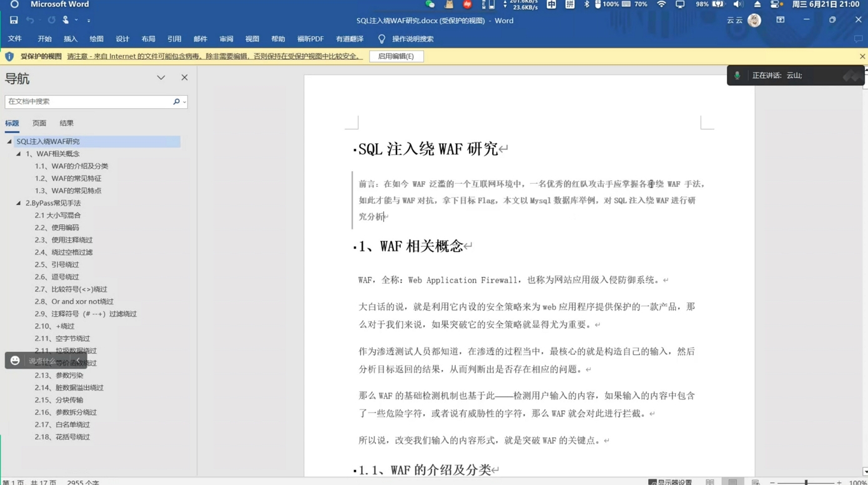Screen dimensions: 868x485
Task: Open the 有道翻译 tab
Action: coord(350,39)
